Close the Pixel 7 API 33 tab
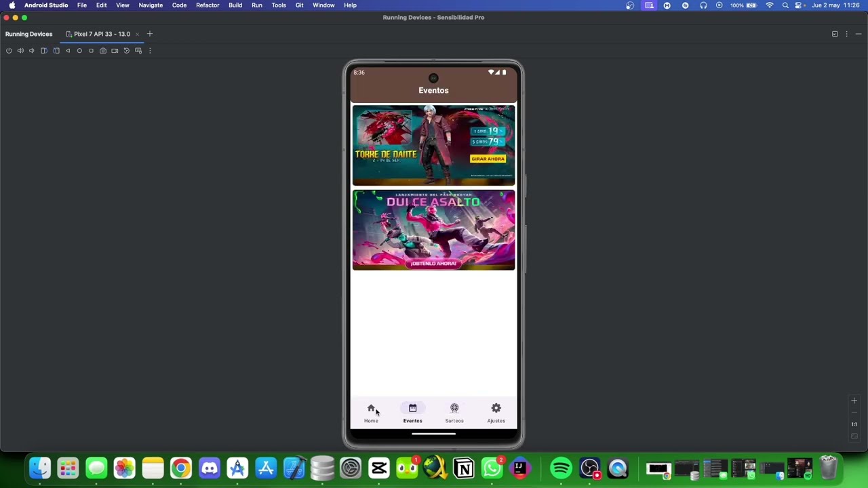The height and width of the screenshot is (488, 868). tap(137, 34)
